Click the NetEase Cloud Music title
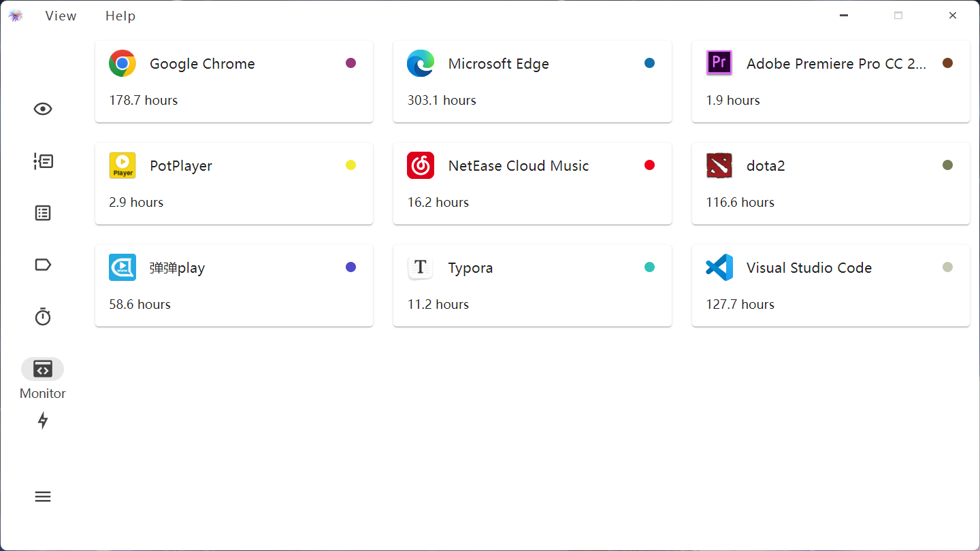The image size is (980, 551). tap(519, 166)
